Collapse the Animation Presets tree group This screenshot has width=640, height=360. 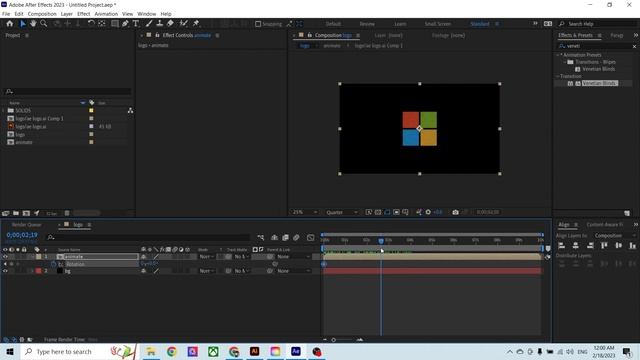point(558,55)
